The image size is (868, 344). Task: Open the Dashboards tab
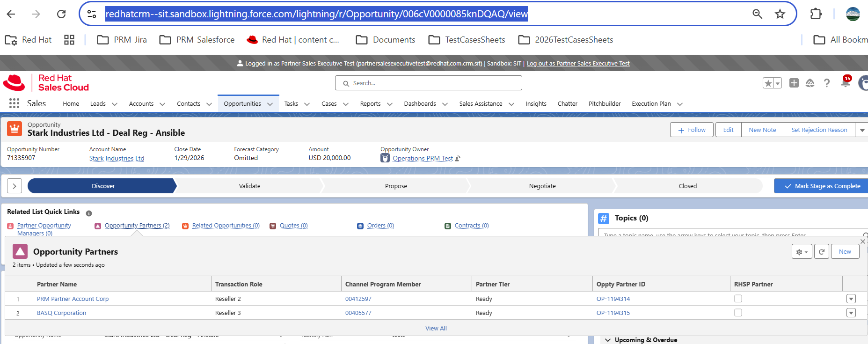[420, 104]
